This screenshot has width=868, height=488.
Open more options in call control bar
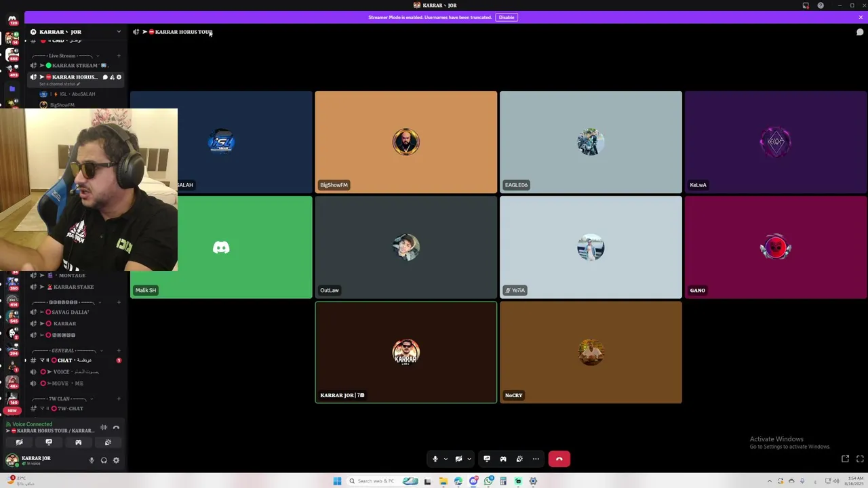536,459
